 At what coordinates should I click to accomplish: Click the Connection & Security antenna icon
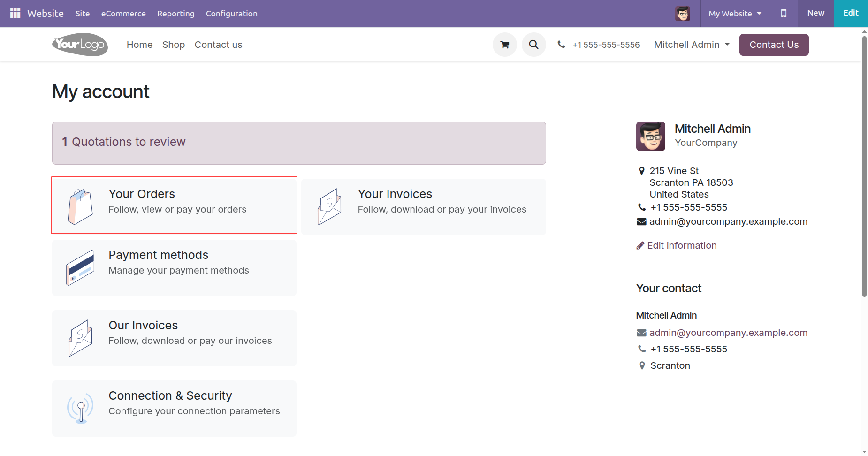click(x=80, y=408)
